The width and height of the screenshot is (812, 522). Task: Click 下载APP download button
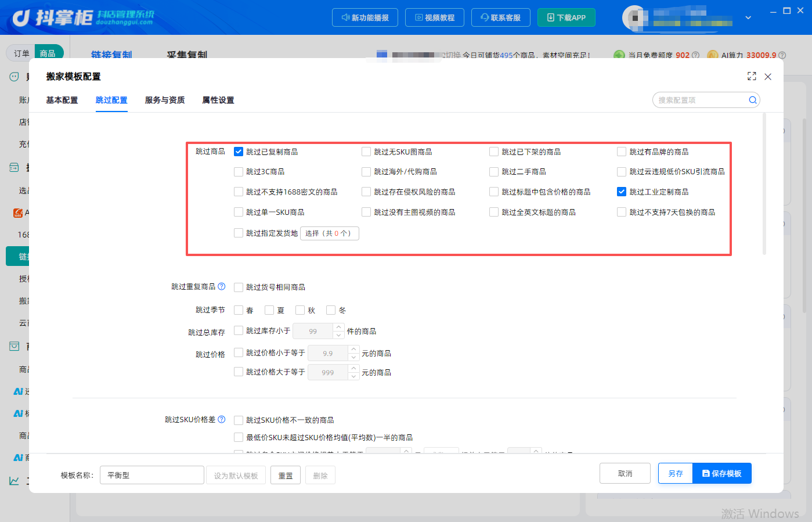pyautogui.click(x=566, y=17)
